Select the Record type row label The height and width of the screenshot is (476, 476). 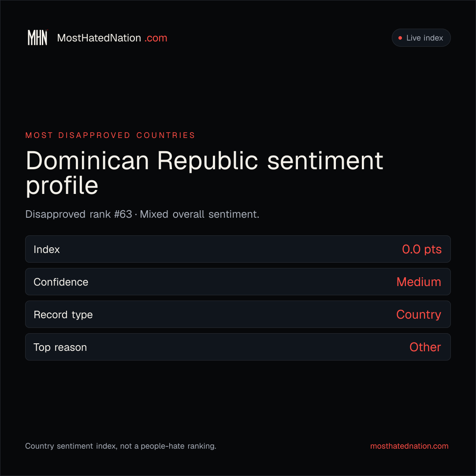(63, 315)
